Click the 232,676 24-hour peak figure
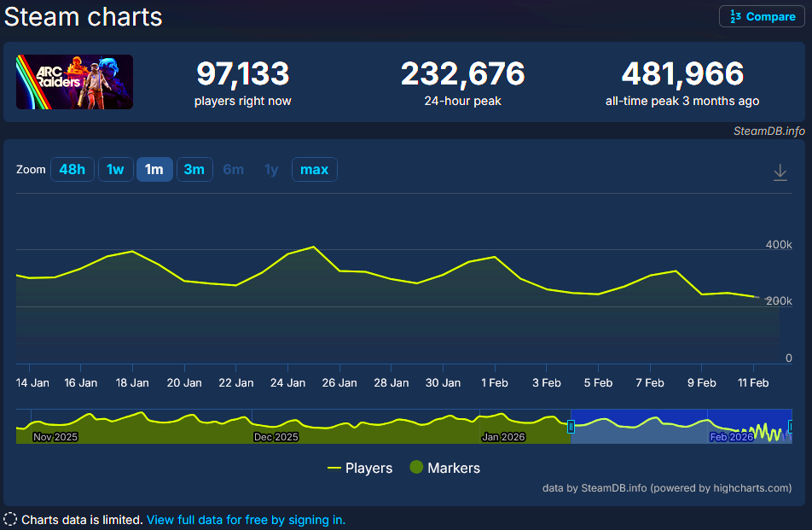 click(462, 73)
